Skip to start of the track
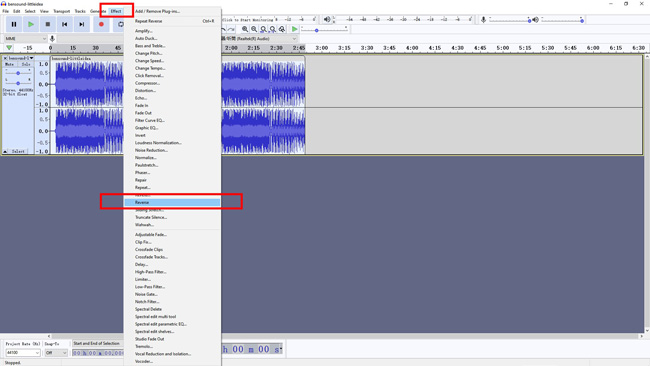The image size is (650, 366). coord(65,24)
